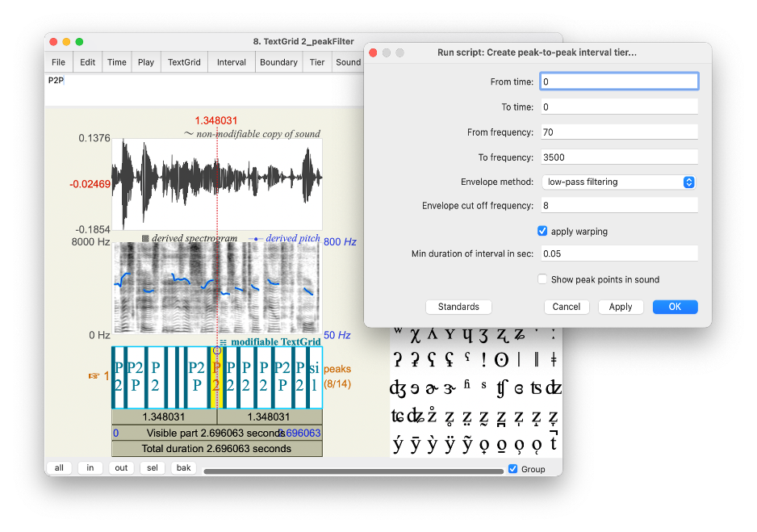The image size is (757, 532).
Task: Click the glottal stop ʔ symbol in the IPA palette
Action: click(x=397, y=359)
